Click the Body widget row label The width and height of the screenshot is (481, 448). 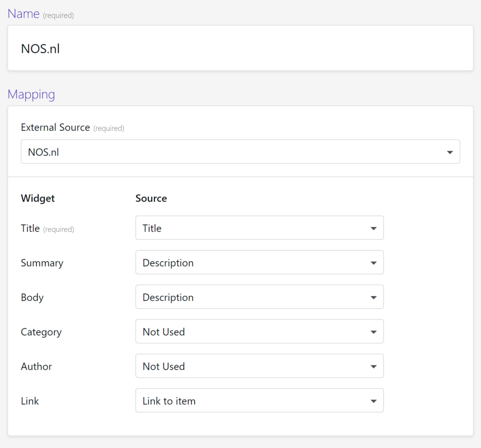pyautogui.click(x=32, y=298)
